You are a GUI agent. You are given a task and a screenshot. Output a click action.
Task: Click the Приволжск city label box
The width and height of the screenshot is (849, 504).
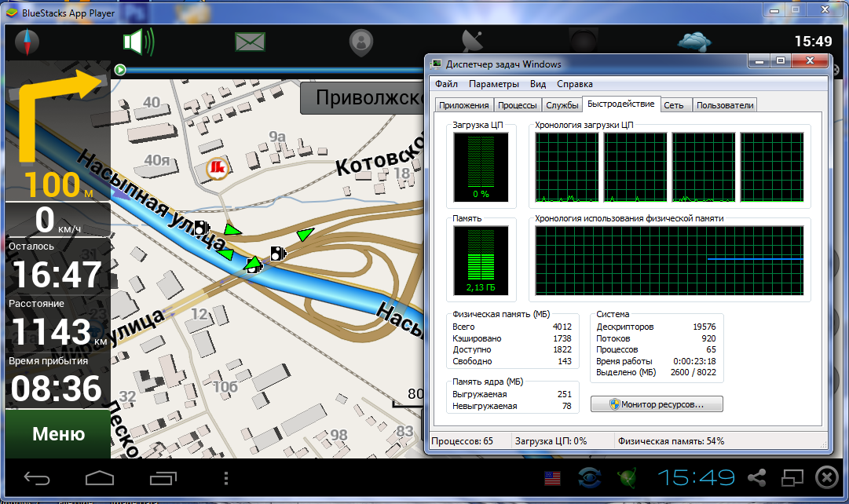click(363, 98)
